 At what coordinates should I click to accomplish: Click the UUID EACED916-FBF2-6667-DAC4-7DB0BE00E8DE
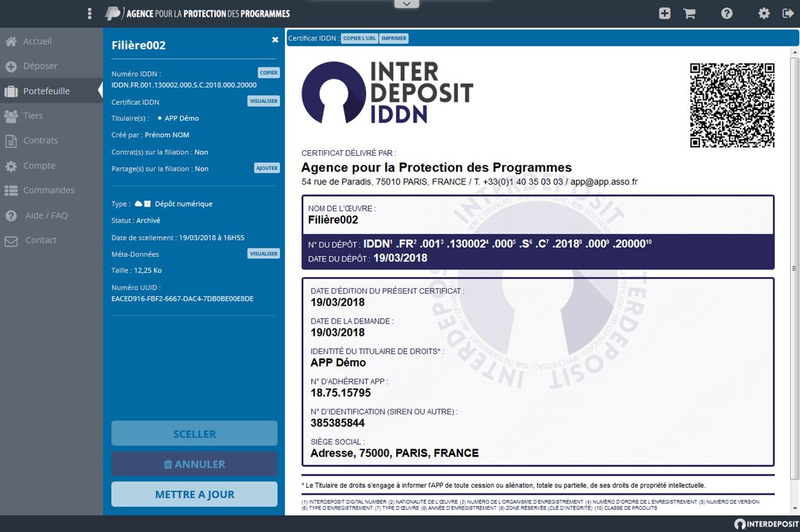183,298
